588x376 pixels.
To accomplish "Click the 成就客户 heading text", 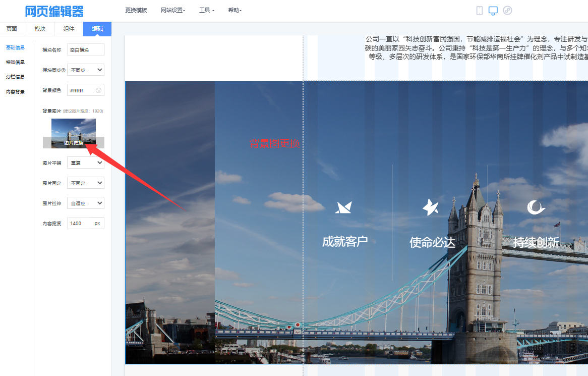I will (x=345, y=242).
